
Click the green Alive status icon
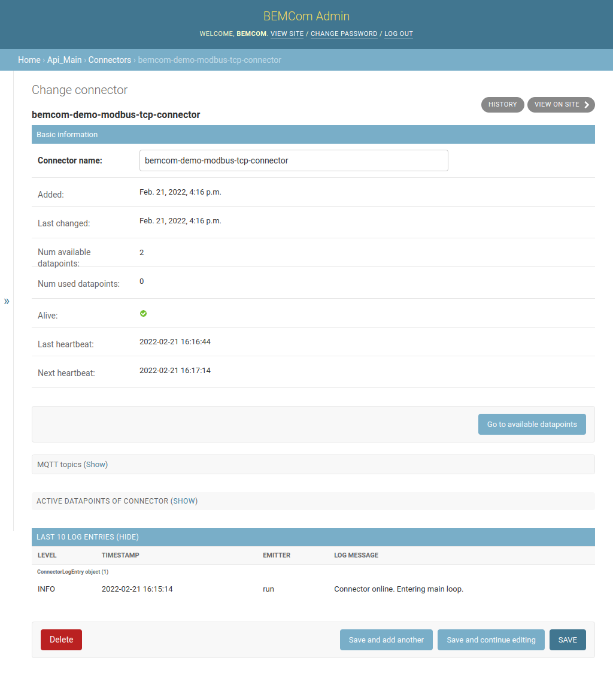pyautogui.click(x=143, y=313)
